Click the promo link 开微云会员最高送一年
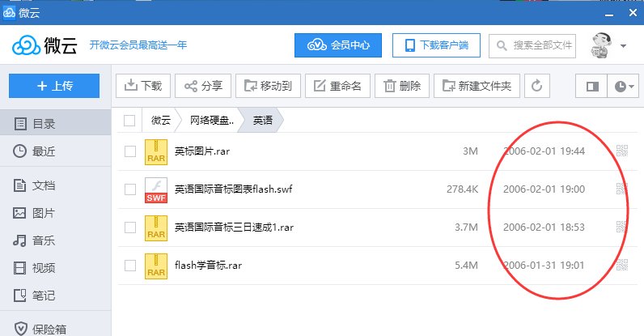This screenshot has width=644, height=336. click(138, 45)
